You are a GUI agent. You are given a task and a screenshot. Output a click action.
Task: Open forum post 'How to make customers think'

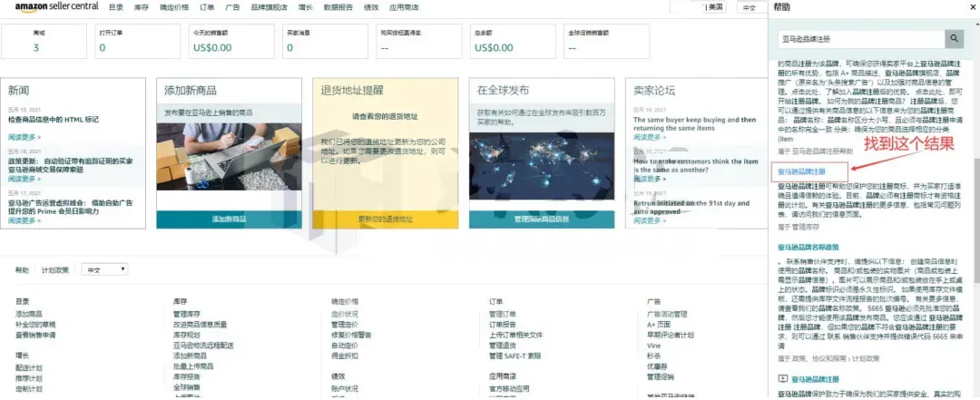(x=694, y=166)
